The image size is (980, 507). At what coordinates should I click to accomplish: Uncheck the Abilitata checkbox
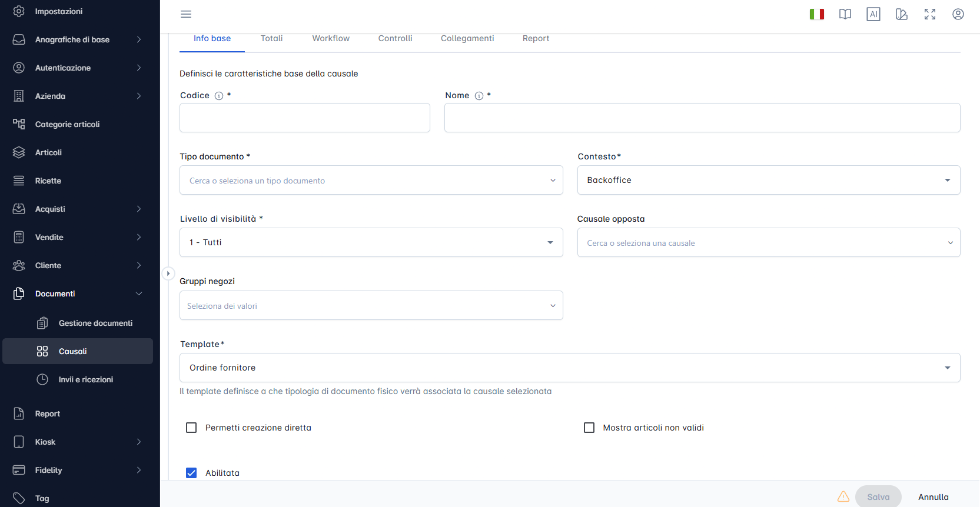191,473
